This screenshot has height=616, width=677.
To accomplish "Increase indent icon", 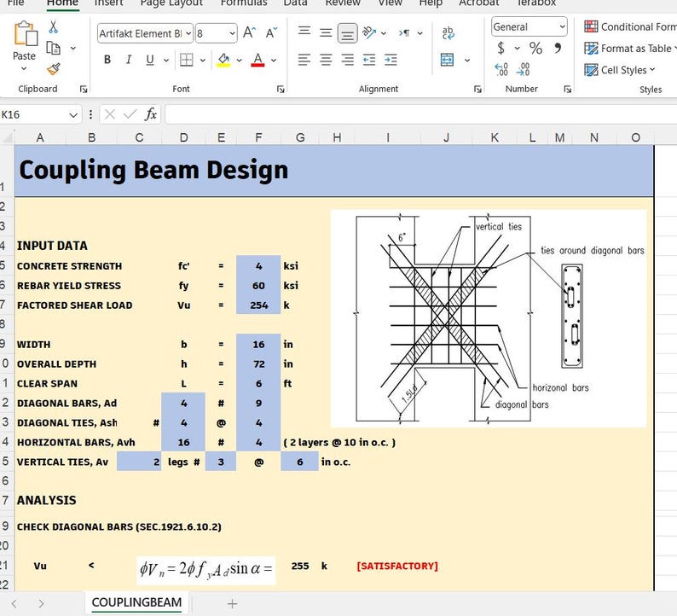I will 391,60.
